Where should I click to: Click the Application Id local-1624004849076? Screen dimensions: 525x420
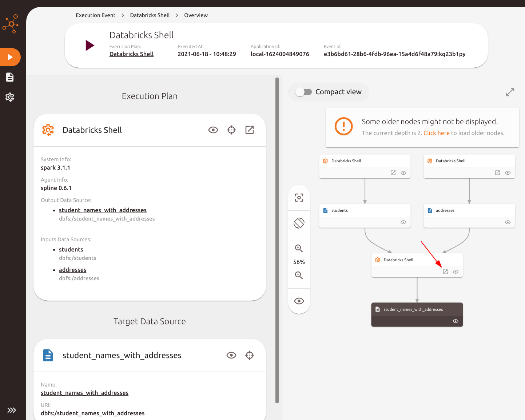tap(280, 54)
